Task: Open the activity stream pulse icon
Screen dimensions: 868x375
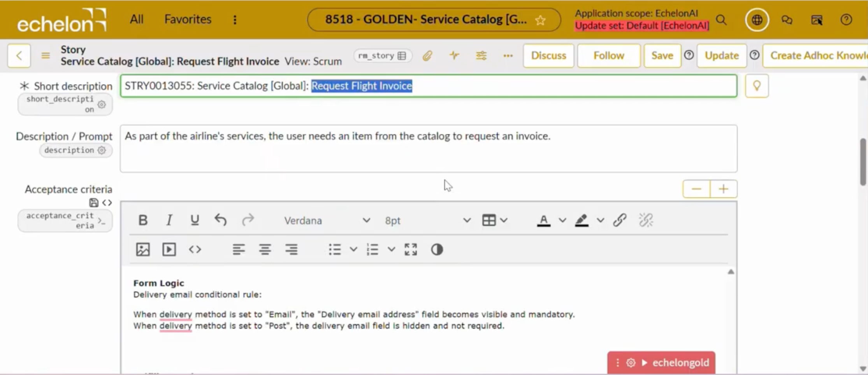Action: pos(454,56)
